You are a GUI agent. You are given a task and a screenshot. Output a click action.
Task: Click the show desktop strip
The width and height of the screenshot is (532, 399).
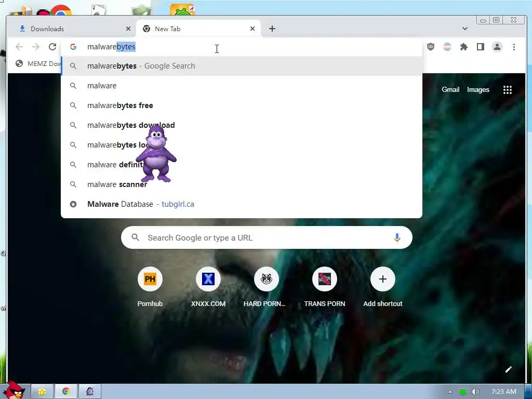(528, 392)
